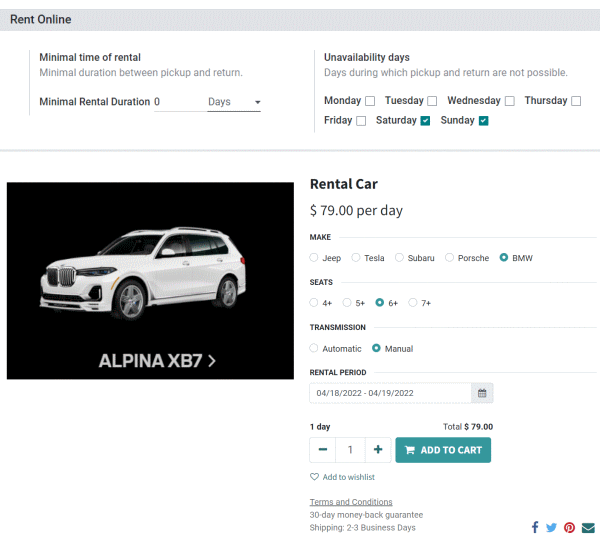Select Porsche as the make
Screen dimensions: 600x549
[x=449, y=257]
